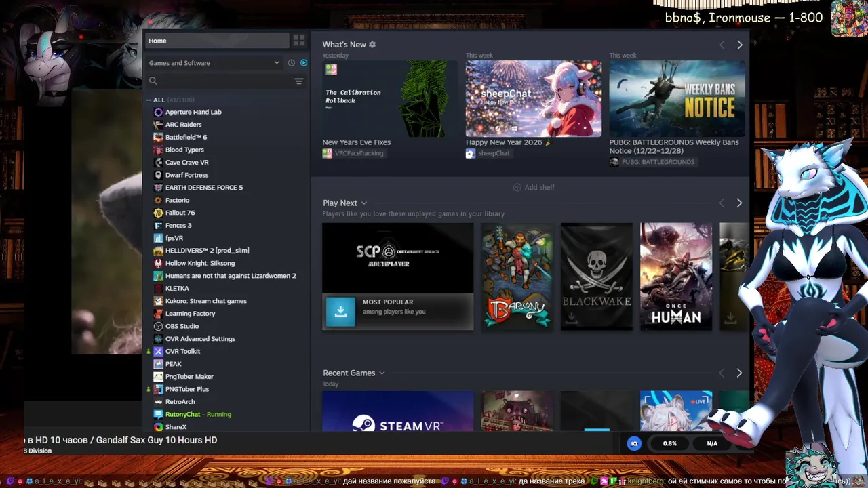Show previous Recent Games

722,373
